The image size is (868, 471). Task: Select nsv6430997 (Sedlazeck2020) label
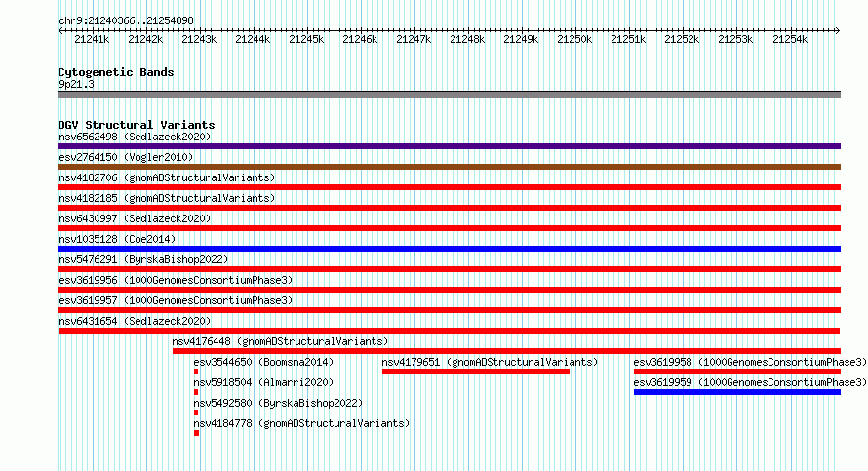click(x=135, y=218)
